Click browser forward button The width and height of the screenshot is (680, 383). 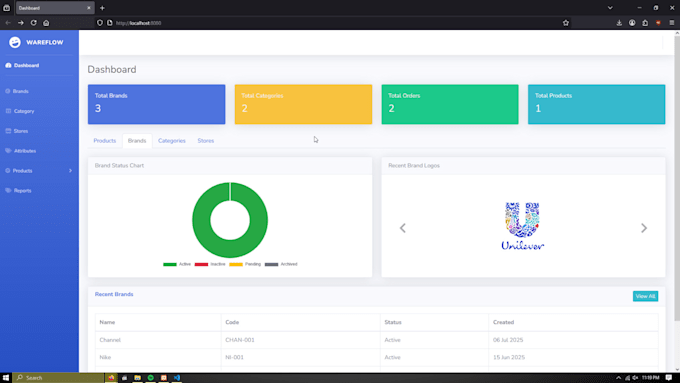click(x=20, y=23)
